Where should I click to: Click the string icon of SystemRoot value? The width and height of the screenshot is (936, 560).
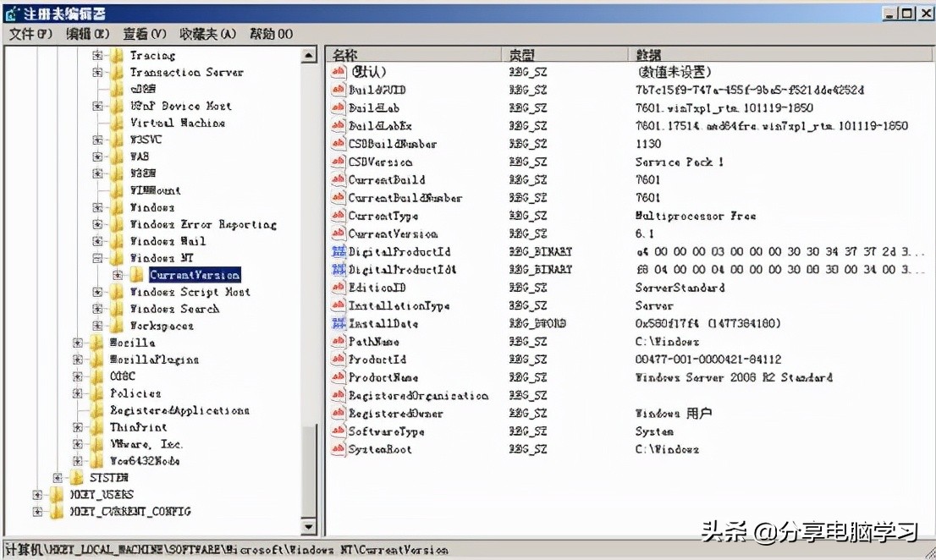pos(339,449)
